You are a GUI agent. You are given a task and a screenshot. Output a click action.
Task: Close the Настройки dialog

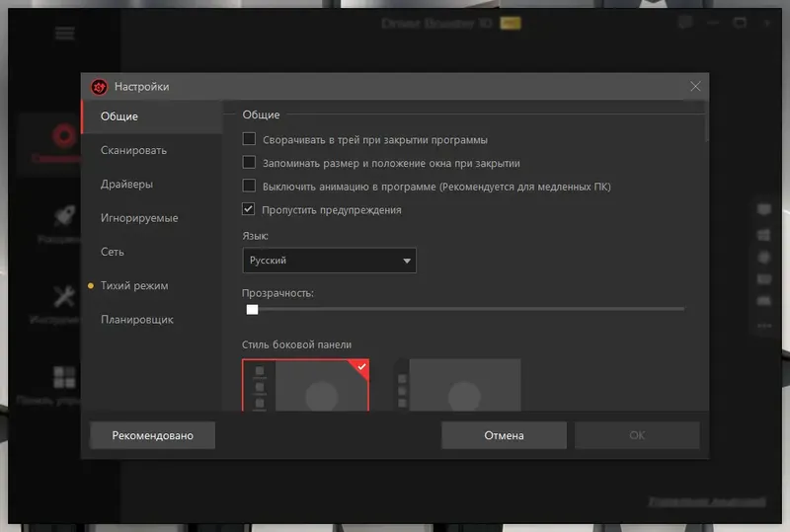coord(695,87)
